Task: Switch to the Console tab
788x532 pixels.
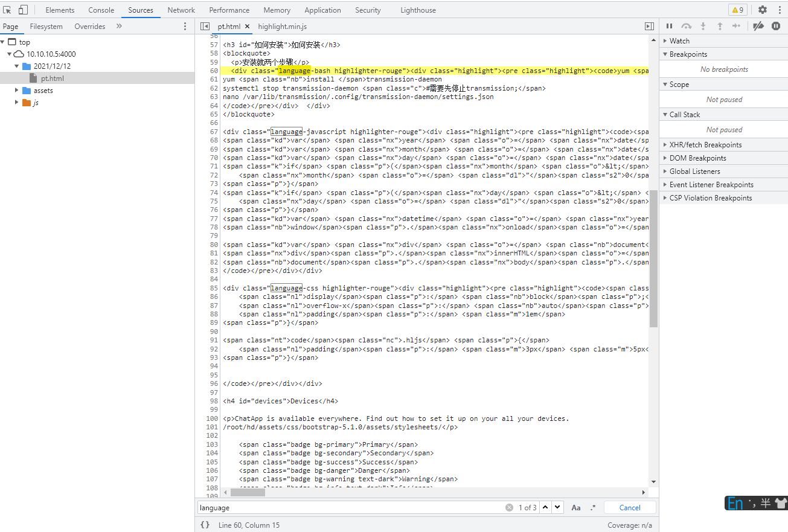Action: coord(101,10)
